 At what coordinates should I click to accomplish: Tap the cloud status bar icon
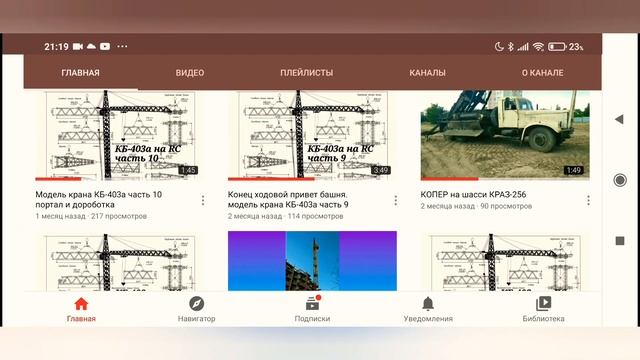point(91,47)
